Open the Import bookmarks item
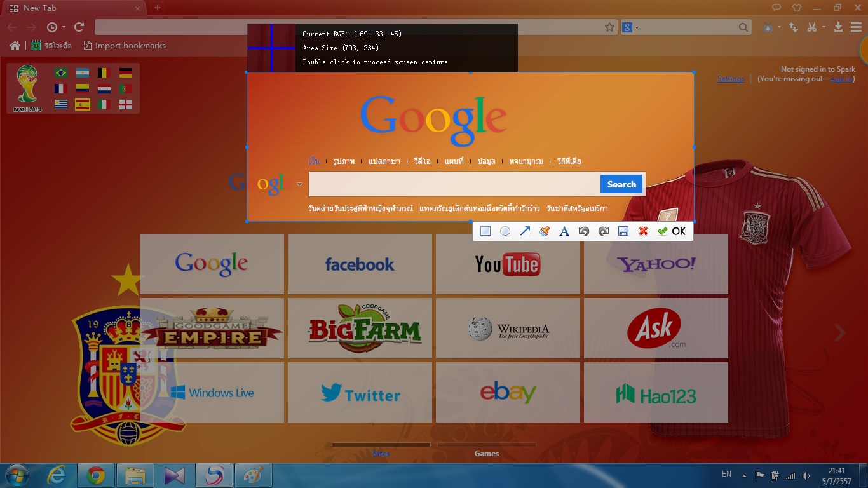The height and width of the screenshot is (488, 868). (125, 46)
